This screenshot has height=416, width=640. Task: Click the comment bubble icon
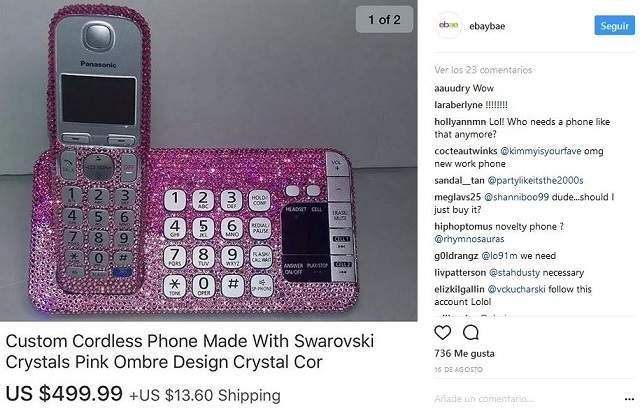coord(471,332)
